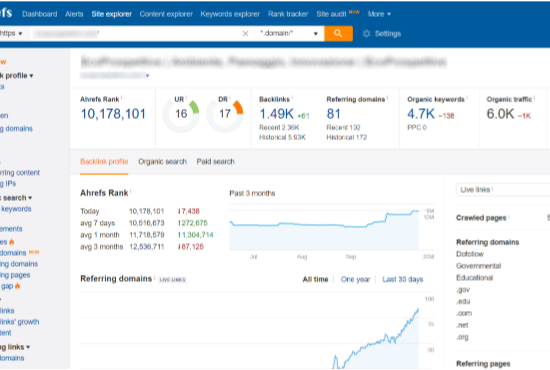Click the LIVE LINKS badge
The width and height of the screenshot is (550, 370).
click(172, 280)
